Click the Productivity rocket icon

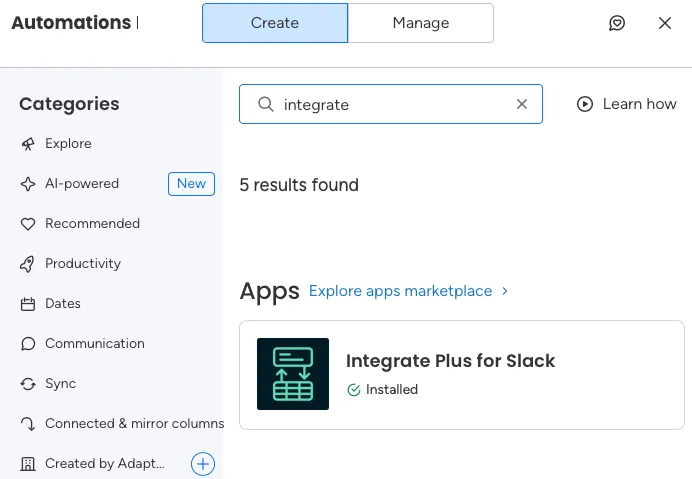pyautogui.click(x=27, y=264)
